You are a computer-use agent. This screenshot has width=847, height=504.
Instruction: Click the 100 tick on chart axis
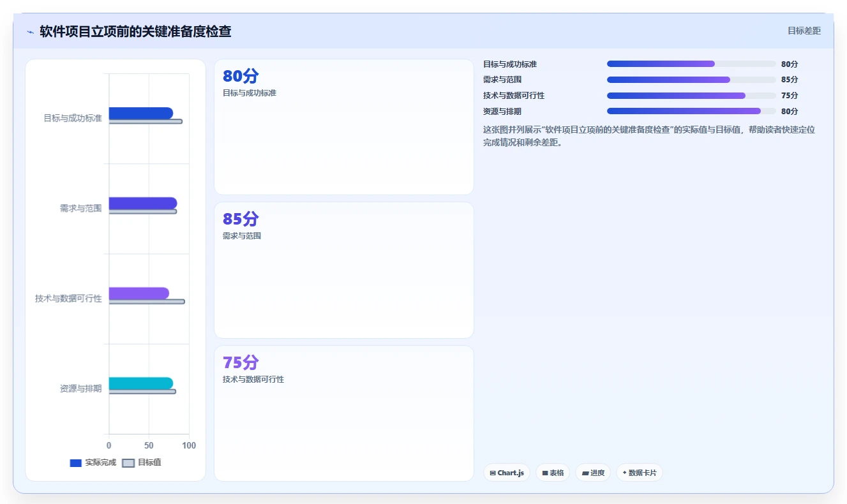189,445
